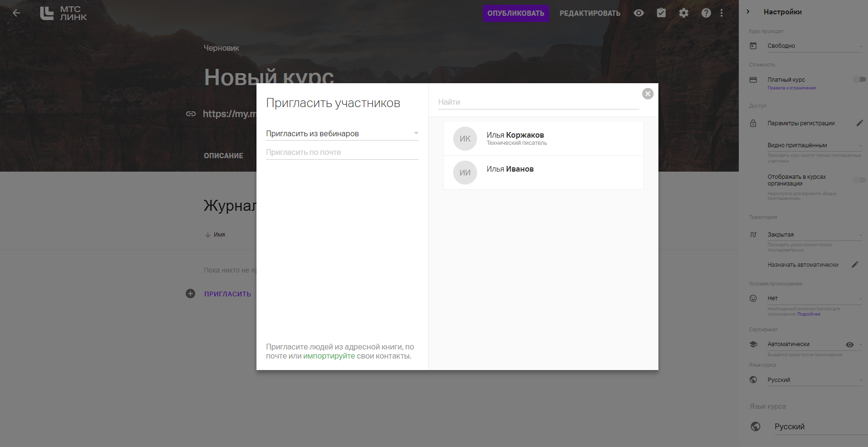Image resolution: width=868 pixels, height=447 pixels.
Task: Click Параметры регистрации label
Action: point(801,123)
